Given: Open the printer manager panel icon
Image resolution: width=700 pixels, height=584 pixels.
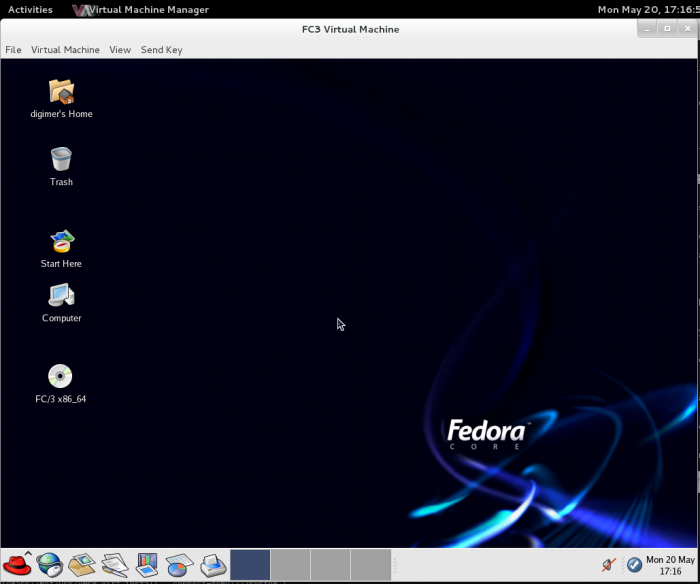Looking at the screenshot, I should pyautogui.click(x=213, y=565).
